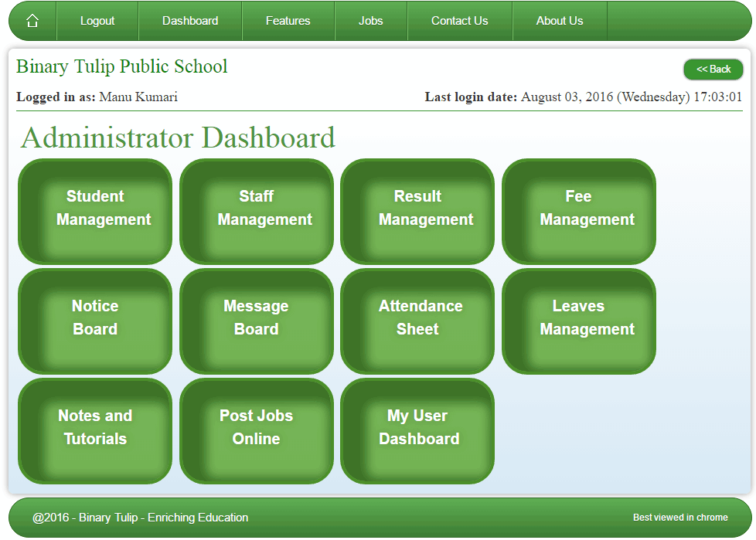Image resolution: width=756 pixels, height=540 pixels.
Task: Open the Leaves Management tile
Action: pos(579,321)
